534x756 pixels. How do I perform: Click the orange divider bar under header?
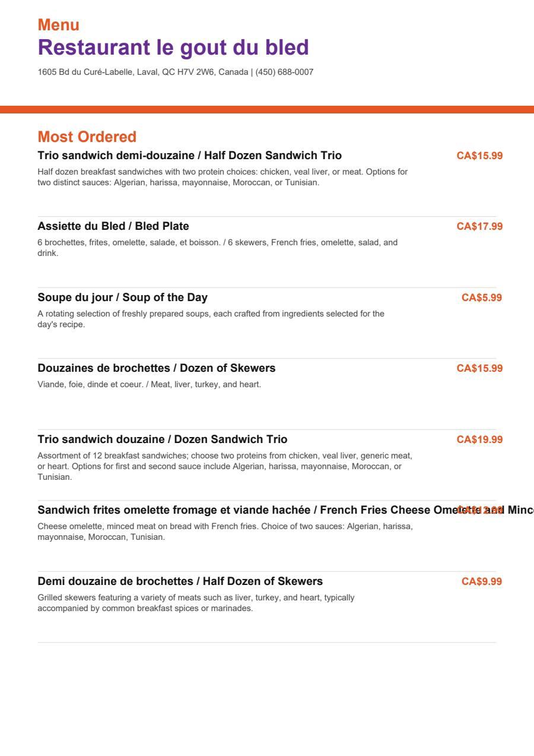point(267,109)
